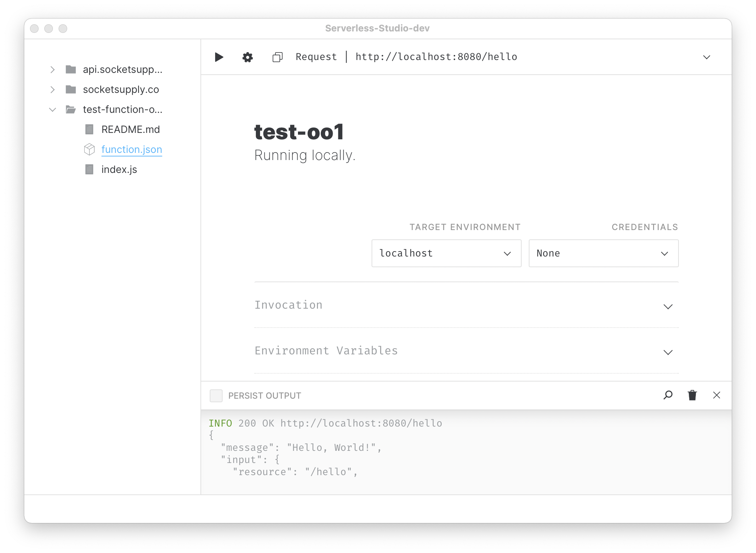Close the output panel
The width and height of the screenshot is (756, 553).
(x=716, y=395)
